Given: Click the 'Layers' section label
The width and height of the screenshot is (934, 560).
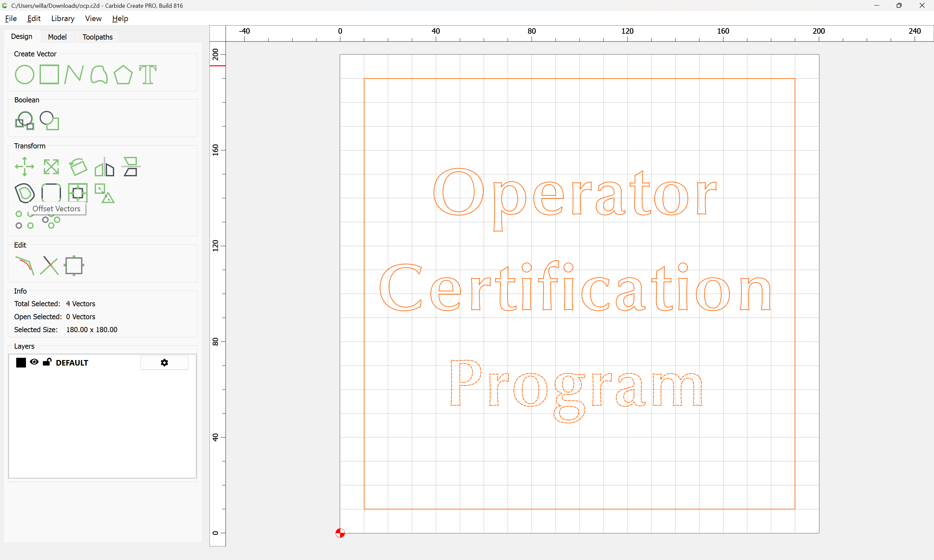Looking at the screenshot, I should click(24, 346).
